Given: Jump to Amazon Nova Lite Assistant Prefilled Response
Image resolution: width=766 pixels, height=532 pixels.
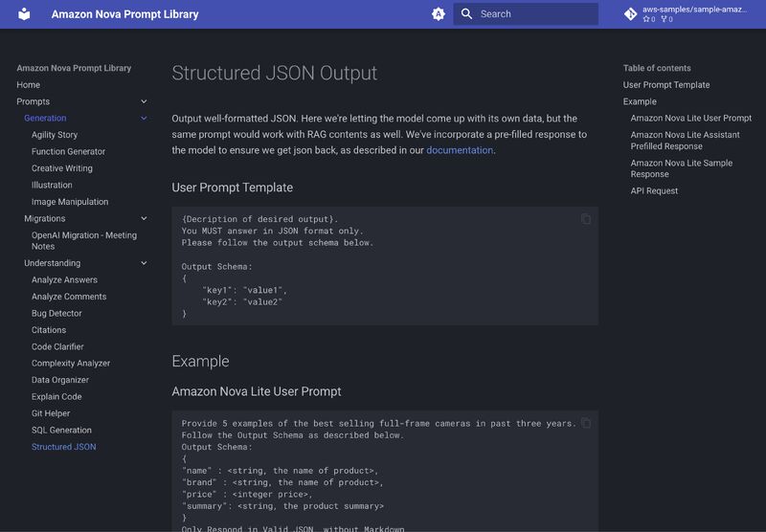Looking at the screenshot, I should pyautogui.click(x=685, y=141).
